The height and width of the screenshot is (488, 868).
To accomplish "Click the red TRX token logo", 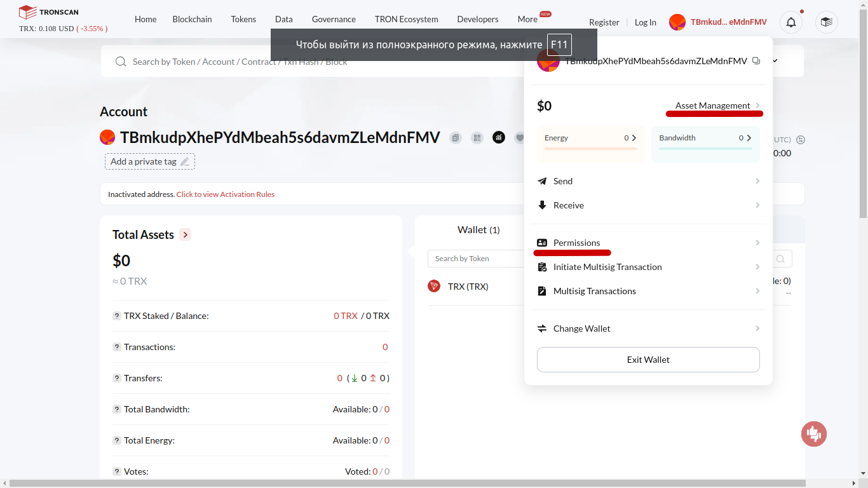I will pos(434,286).
